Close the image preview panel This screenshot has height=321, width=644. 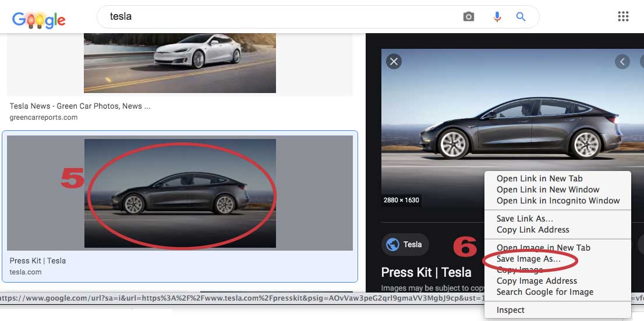click(x=394, y=62)
